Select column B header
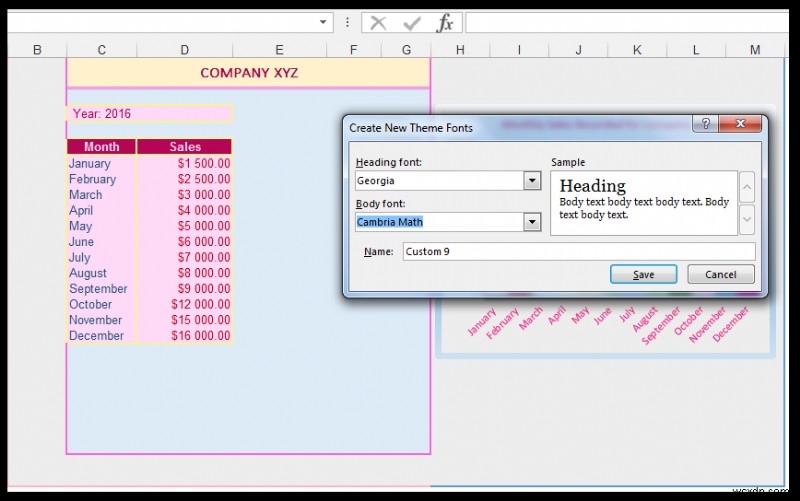Image resolution: width=800 pixels, height=501 pixels. coord(37,49)
